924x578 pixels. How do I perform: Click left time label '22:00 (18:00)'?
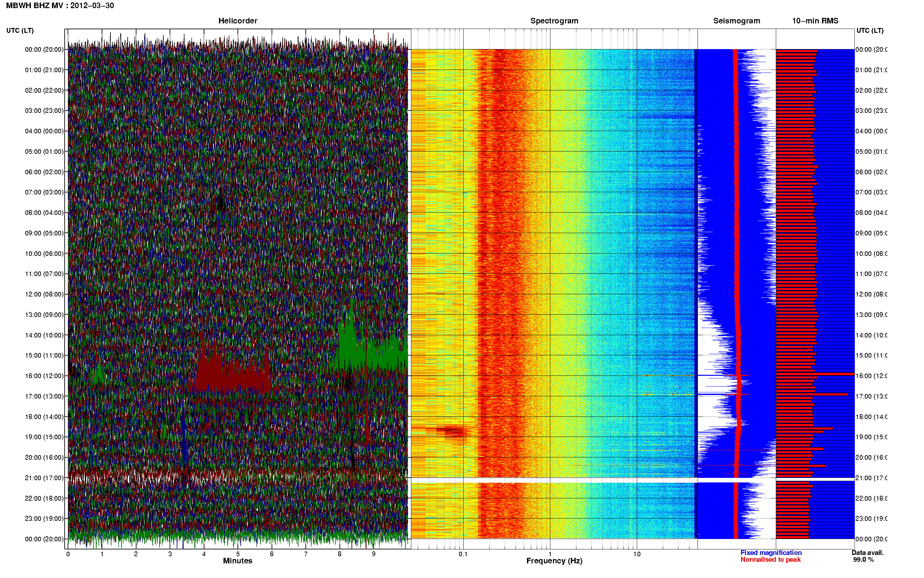pyautogui.click(x=44, y=498)
